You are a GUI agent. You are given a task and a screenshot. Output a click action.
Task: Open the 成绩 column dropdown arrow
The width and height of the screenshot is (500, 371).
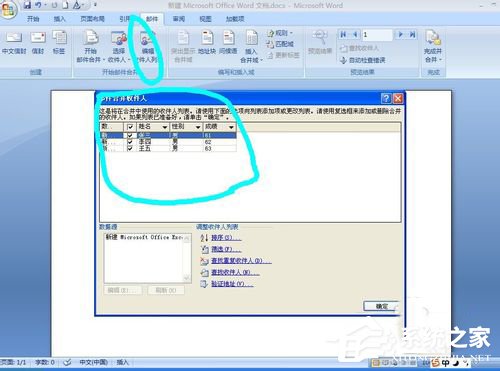[231, 127]
